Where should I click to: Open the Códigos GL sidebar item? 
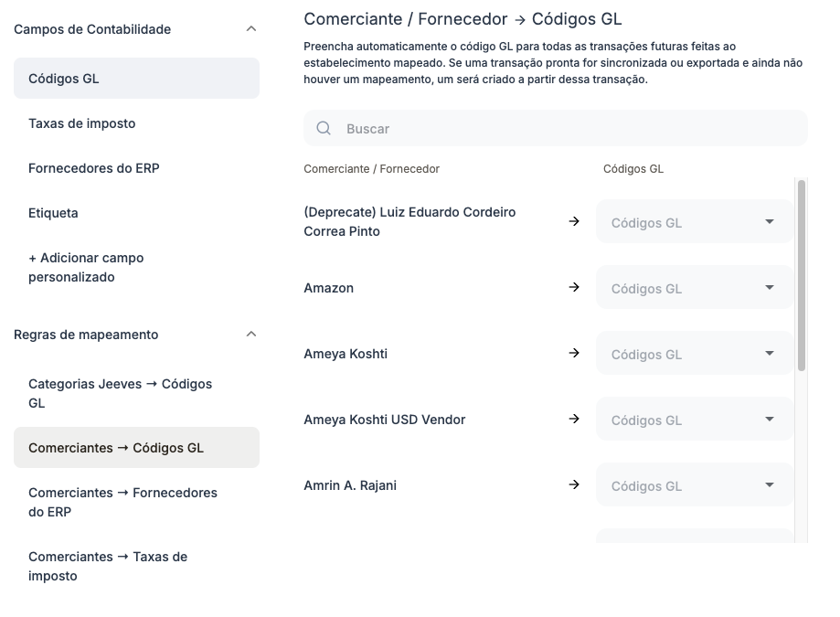click(x=136, y=79)
